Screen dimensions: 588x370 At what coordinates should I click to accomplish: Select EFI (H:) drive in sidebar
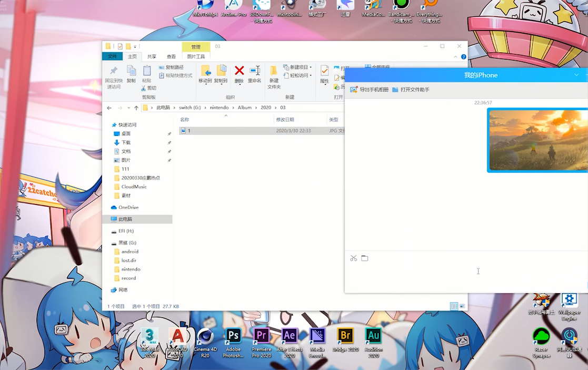pyautogui.click(x=123, y=231)
